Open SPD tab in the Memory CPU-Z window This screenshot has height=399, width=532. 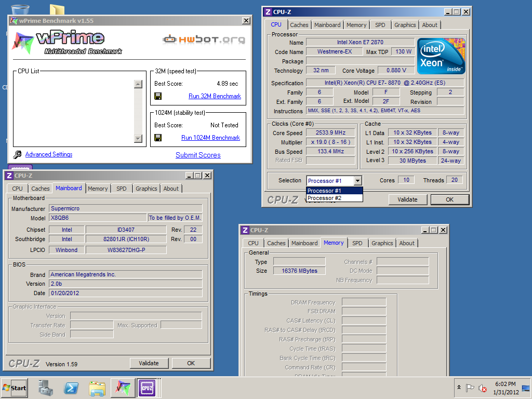point(357,243)
